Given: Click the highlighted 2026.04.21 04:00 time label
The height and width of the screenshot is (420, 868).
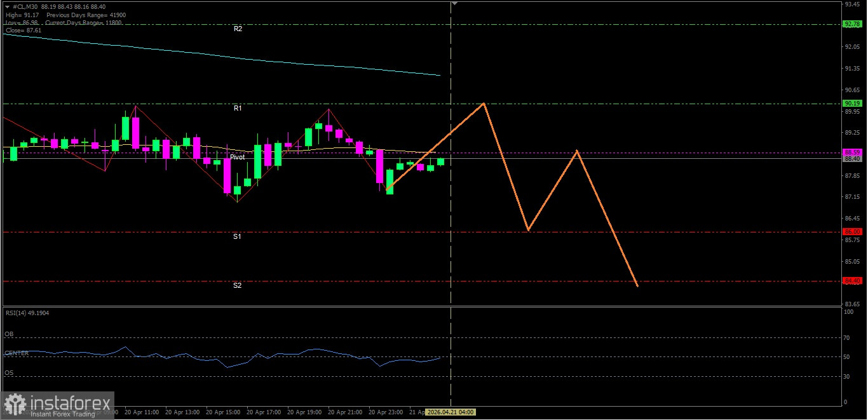Looking at the screenshot, I should [x=450, y=412].
